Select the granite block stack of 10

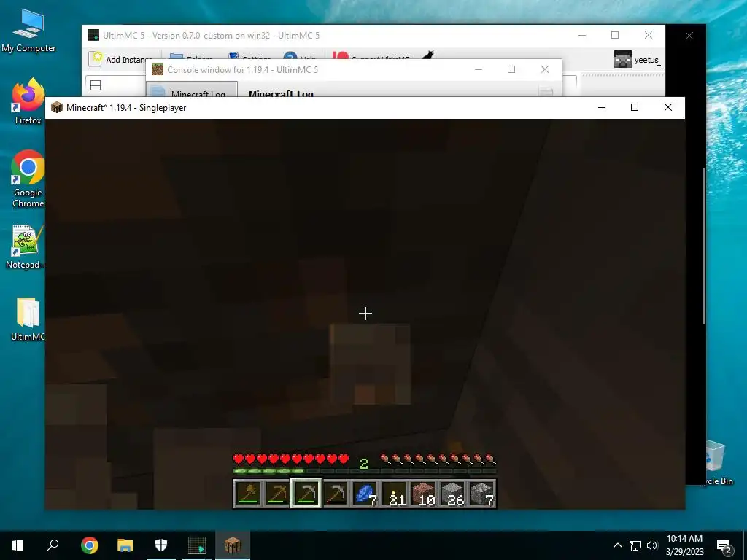pos(424,494)
